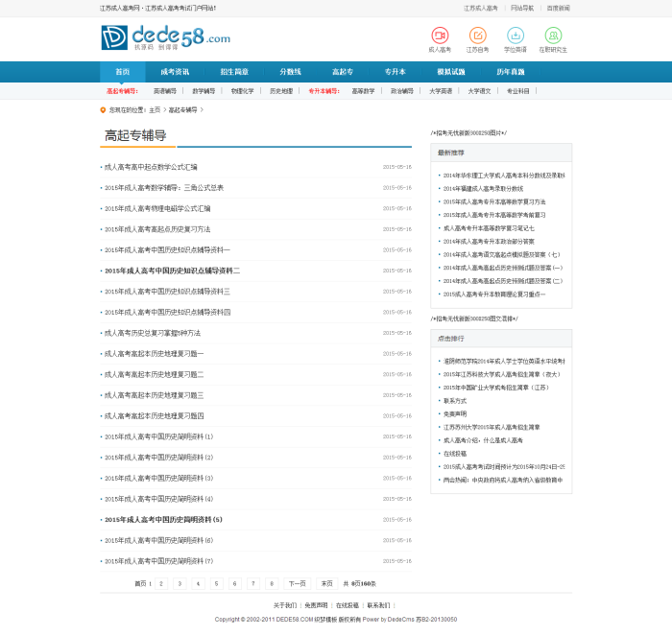
Task: Open the 分数线 nav tab
Action: coord(291,72)
